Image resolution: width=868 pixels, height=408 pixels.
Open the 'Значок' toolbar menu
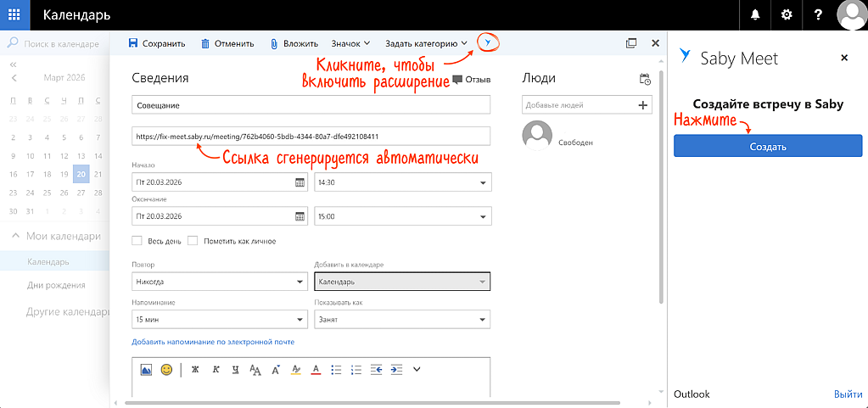tap(350, 43)
